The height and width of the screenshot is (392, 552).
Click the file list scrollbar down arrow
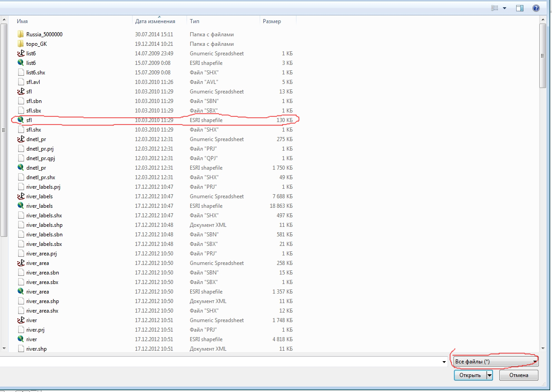(542, 348)
